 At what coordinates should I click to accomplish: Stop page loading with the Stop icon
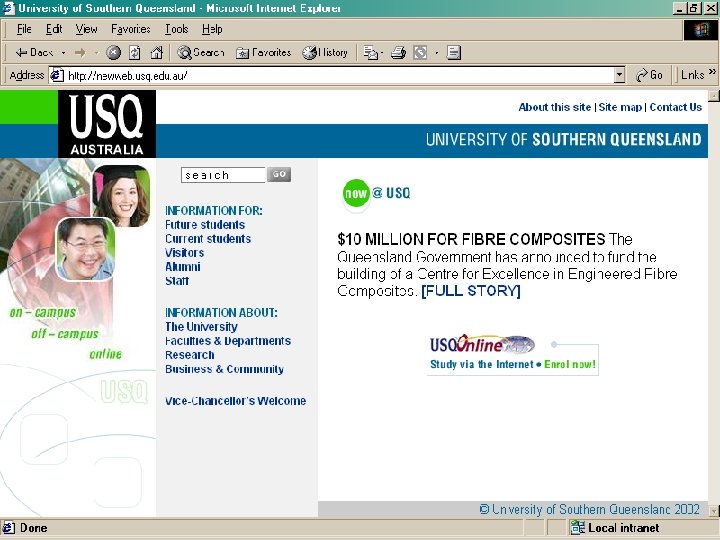pos(113,53)
